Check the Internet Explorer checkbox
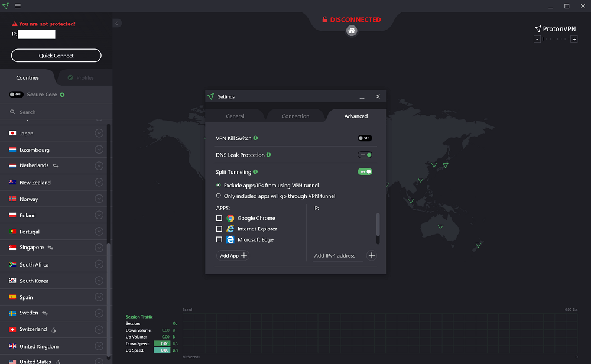Image resolution: width=591 pixels, height=364 pixels. (x=219, y=229)
